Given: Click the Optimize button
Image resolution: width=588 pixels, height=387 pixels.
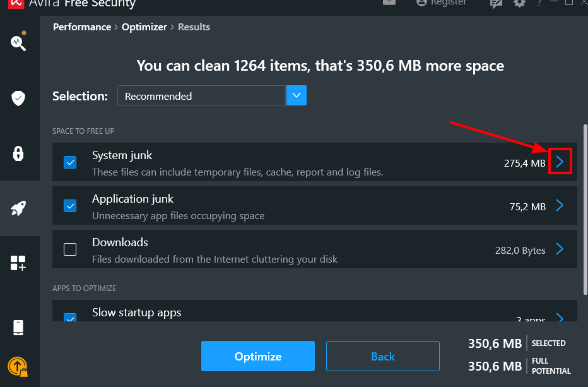Looking at the screenshot, I should tap(258, 356).
